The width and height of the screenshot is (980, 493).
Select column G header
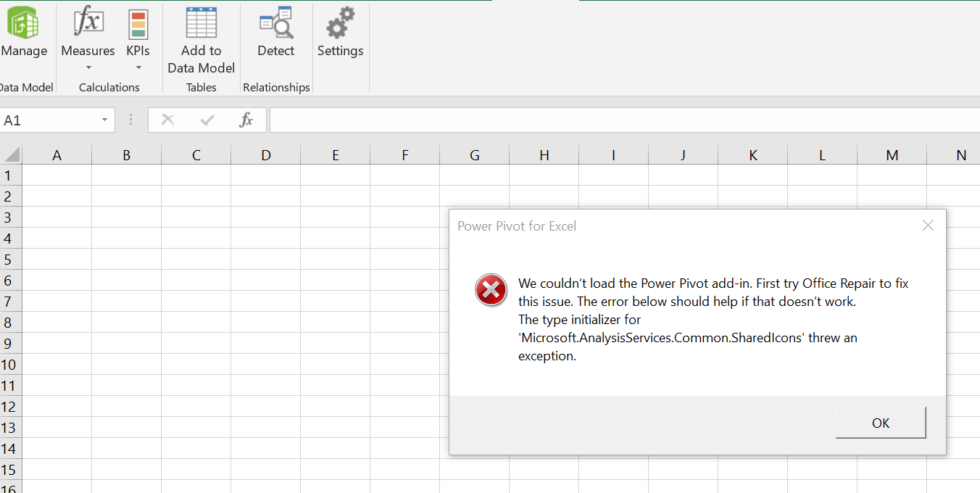(x=474, y=154)
